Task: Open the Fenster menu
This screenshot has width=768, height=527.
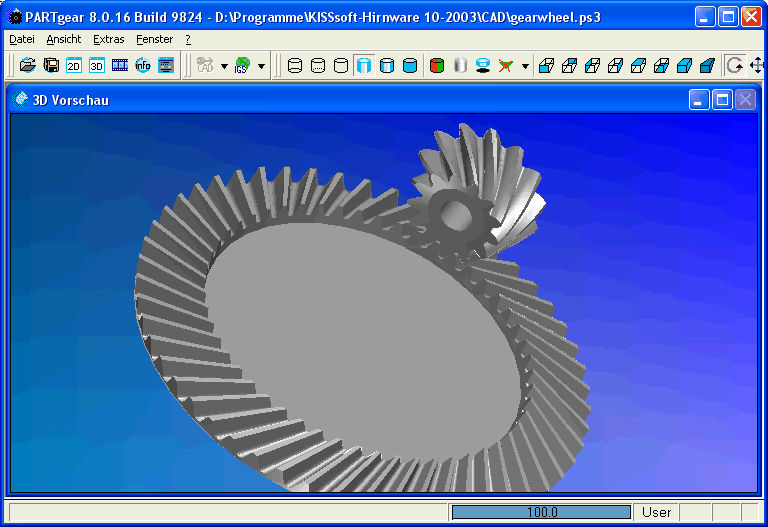Action: [x=154, y=39]
